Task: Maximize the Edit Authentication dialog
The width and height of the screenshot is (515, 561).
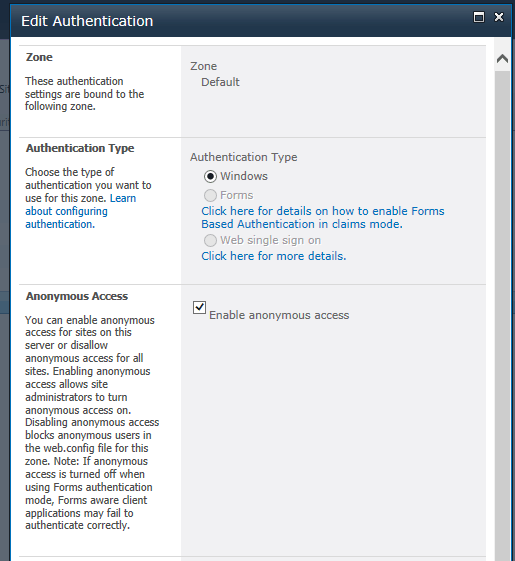Action: pos(478,17)
